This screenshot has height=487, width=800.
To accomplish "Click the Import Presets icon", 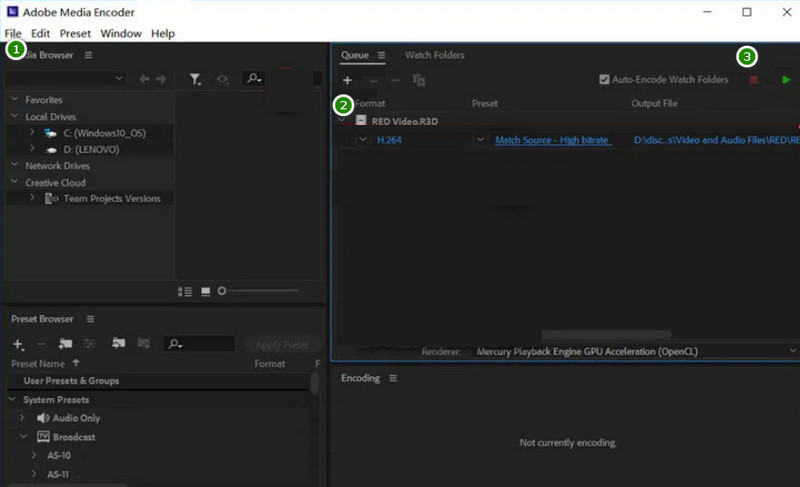I will 118,343.
